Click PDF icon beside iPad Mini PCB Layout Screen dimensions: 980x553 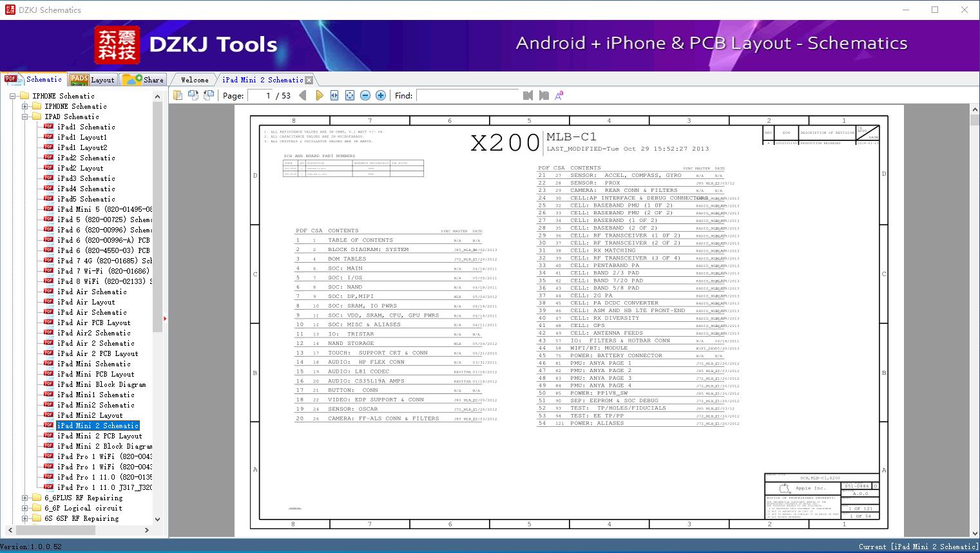pos(48,374)
